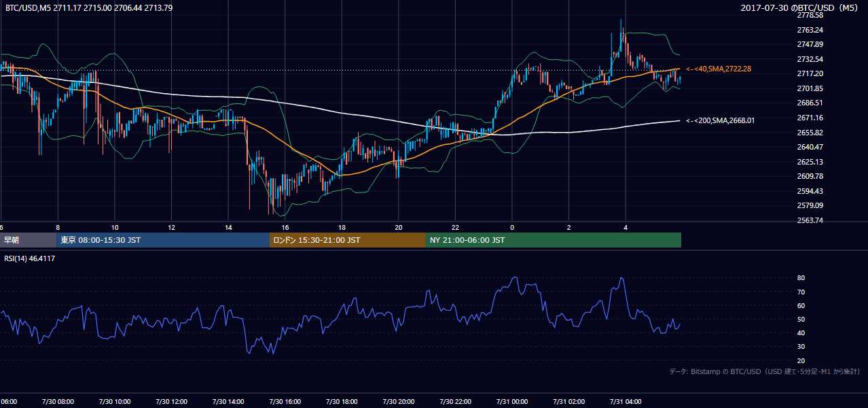Click the 早朝 session bar
868x408 pixels.
[x=28, y=240]
